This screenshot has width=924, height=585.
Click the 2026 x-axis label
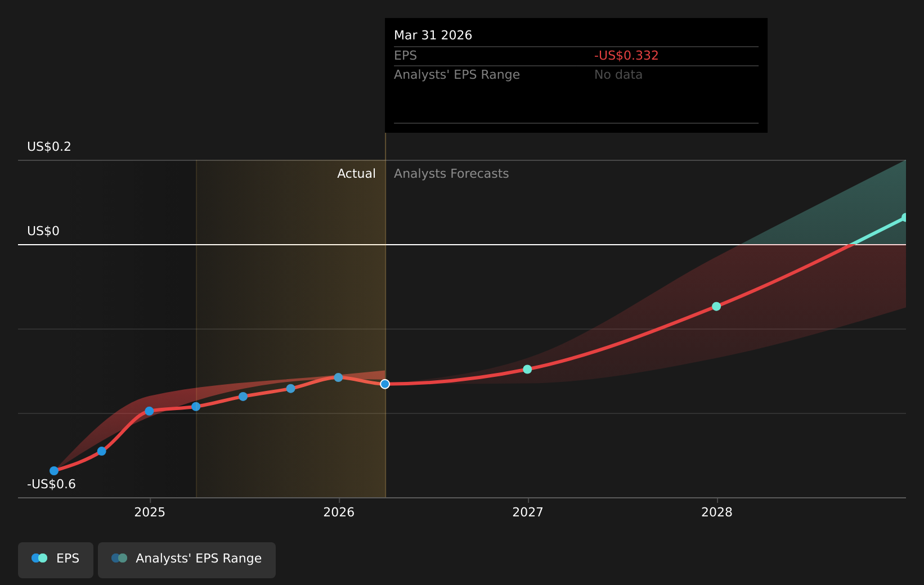click(339, 512)
